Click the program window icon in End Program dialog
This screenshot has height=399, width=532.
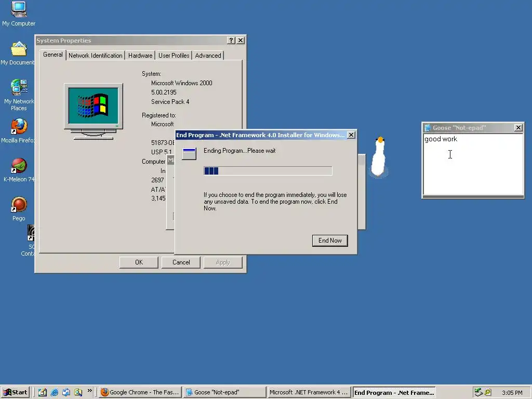[x=189, y=154]
